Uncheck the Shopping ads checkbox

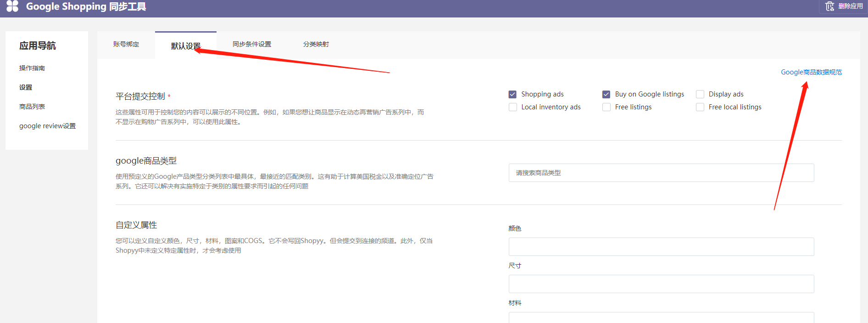pyautogui.click(x=513, y=94)
